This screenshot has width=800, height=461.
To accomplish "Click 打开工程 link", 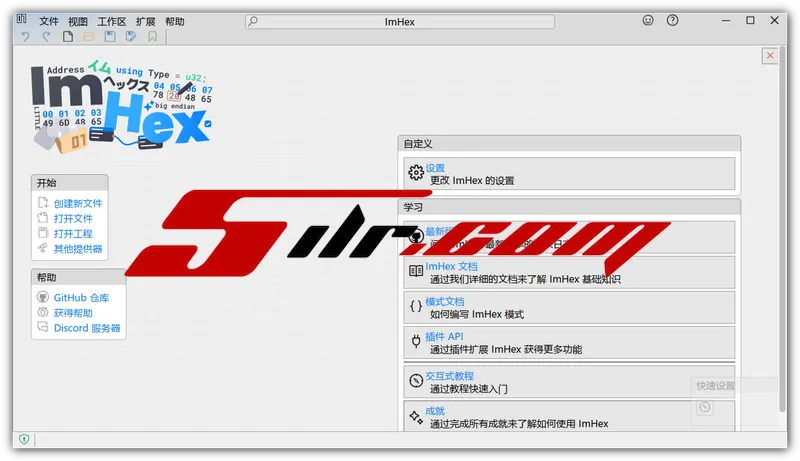I will tap(73, 234).
